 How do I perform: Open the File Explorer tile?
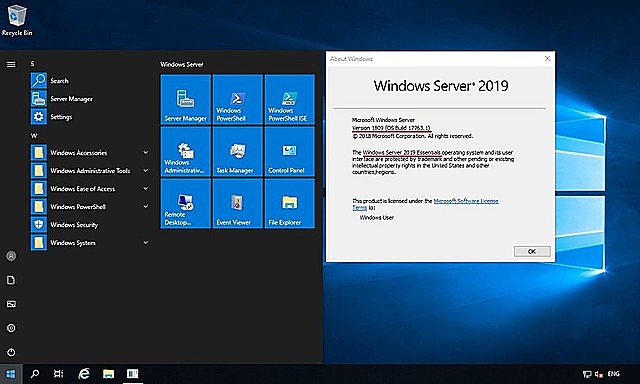tap(289, 203)
